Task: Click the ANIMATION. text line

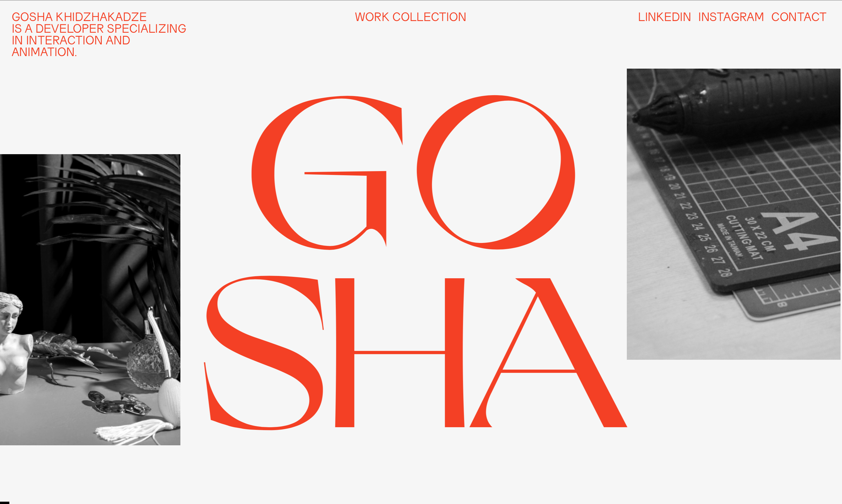Action: [x=44, y=52]
